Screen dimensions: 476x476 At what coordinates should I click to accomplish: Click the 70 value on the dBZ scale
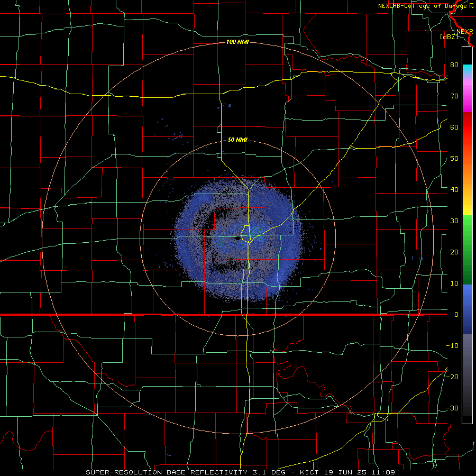click(454, 96)
